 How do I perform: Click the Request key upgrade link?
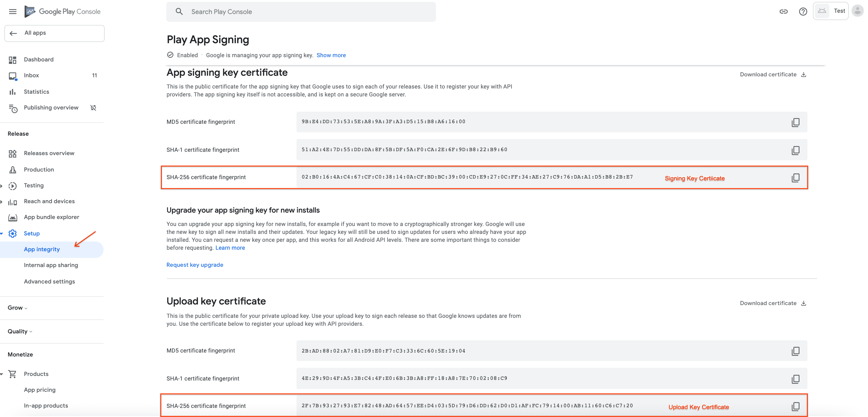point(194,264)
